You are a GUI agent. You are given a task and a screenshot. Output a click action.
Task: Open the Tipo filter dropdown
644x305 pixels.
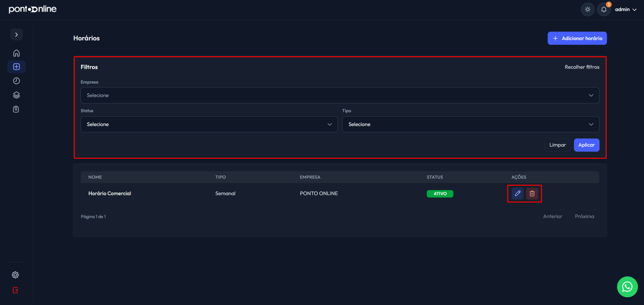(x=471, y=124)
